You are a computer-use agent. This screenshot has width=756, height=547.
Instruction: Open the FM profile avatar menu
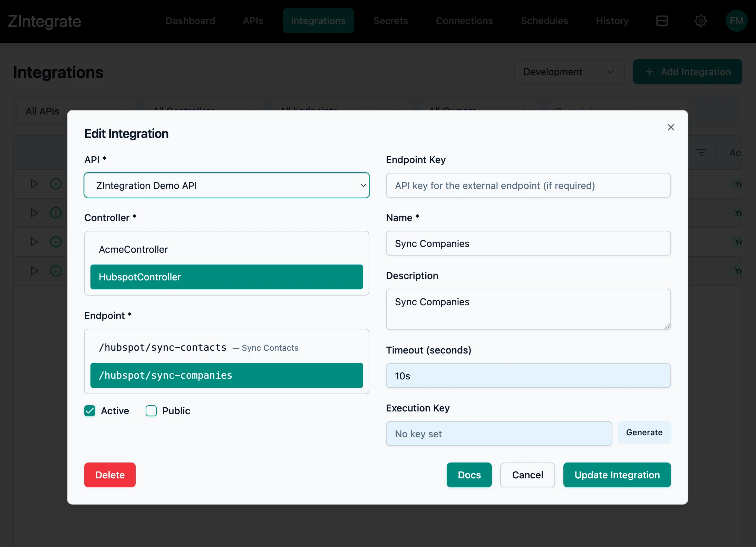(736, 21)
